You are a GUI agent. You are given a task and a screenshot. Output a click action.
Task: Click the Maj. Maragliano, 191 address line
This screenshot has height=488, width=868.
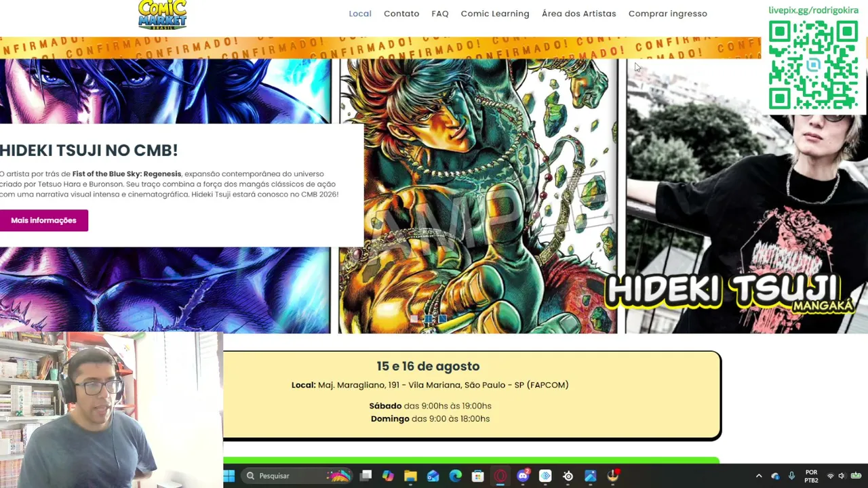coord(430,385)
